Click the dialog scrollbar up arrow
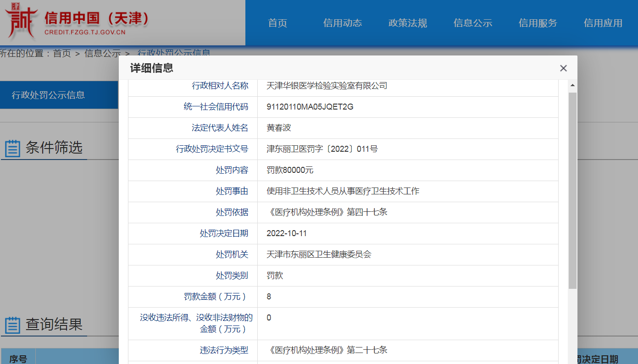 coord(572,85)
